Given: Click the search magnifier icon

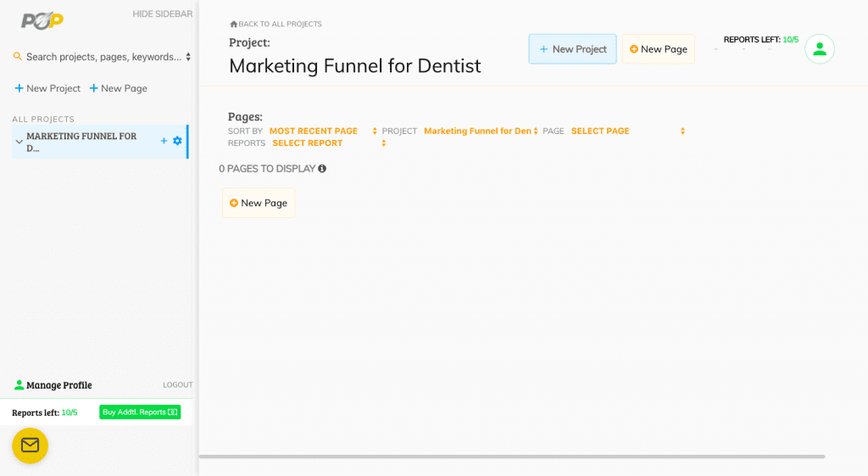Looking at the screenshot, I should point(18,57).
